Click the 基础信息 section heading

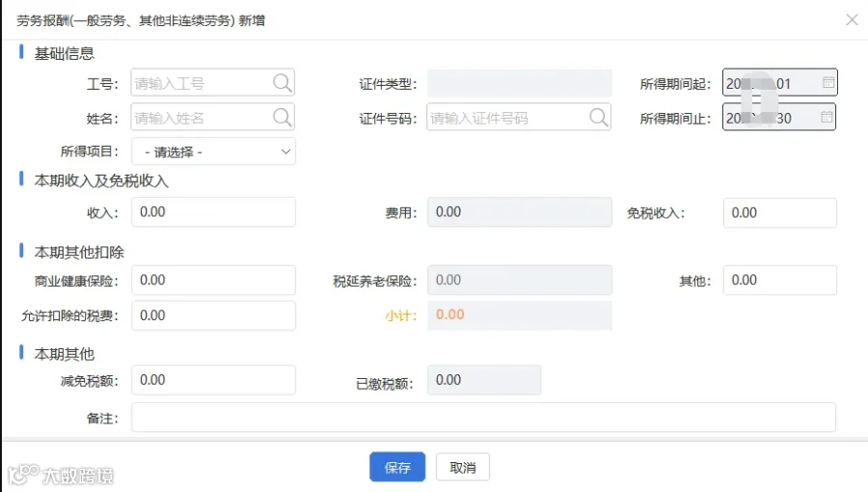coord(65,53)
